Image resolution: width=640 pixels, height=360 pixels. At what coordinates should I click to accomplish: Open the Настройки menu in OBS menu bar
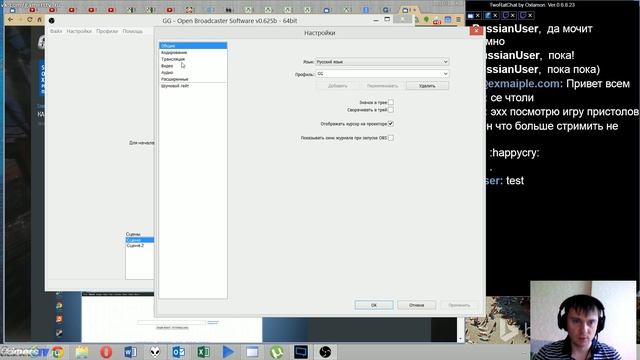coord(79,31)
